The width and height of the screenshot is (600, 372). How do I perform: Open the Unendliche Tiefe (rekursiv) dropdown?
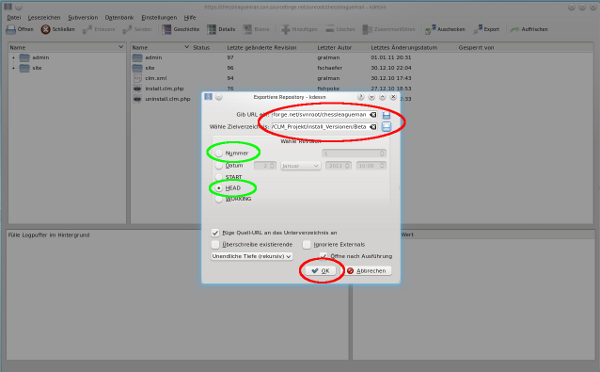[x=252, y=256]
